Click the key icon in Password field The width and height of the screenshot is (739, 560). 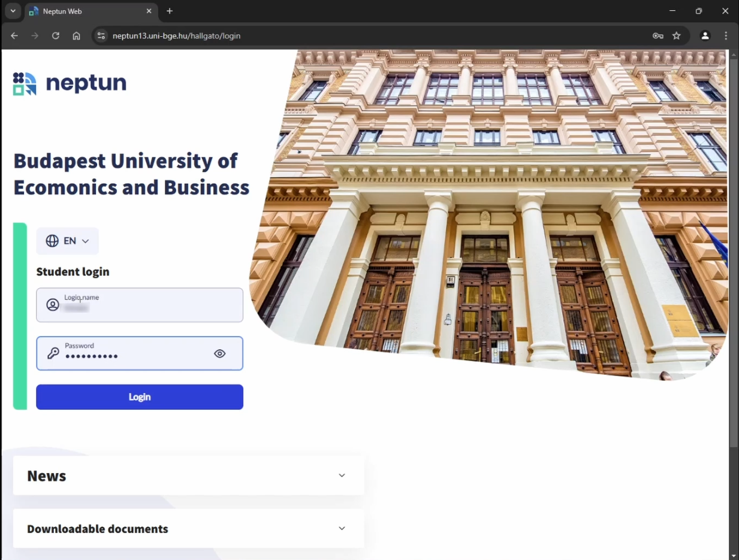pyautogui.click(x=53, y=353)
